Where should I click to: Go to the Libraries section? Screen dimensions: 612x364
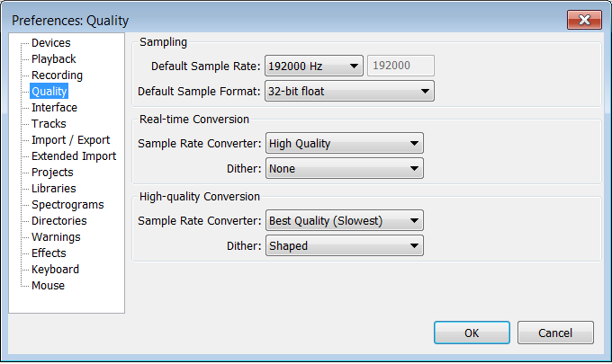[53, 188]
